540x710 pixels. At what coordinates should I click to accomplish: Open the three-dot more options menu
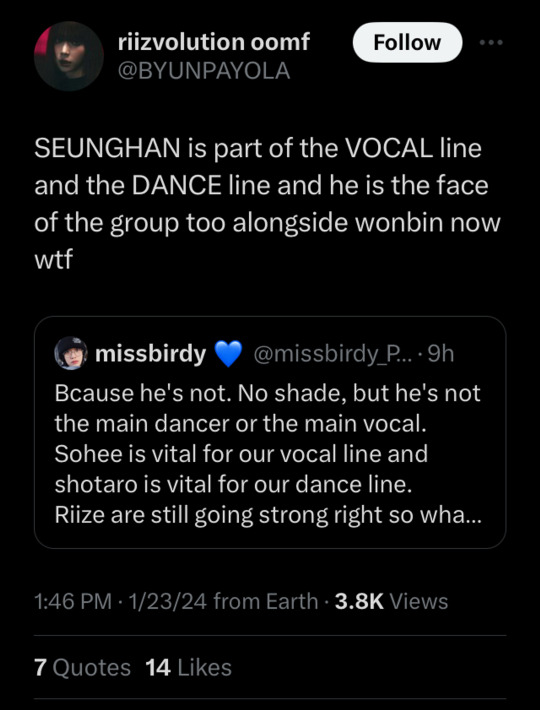[x=491, y=43]
